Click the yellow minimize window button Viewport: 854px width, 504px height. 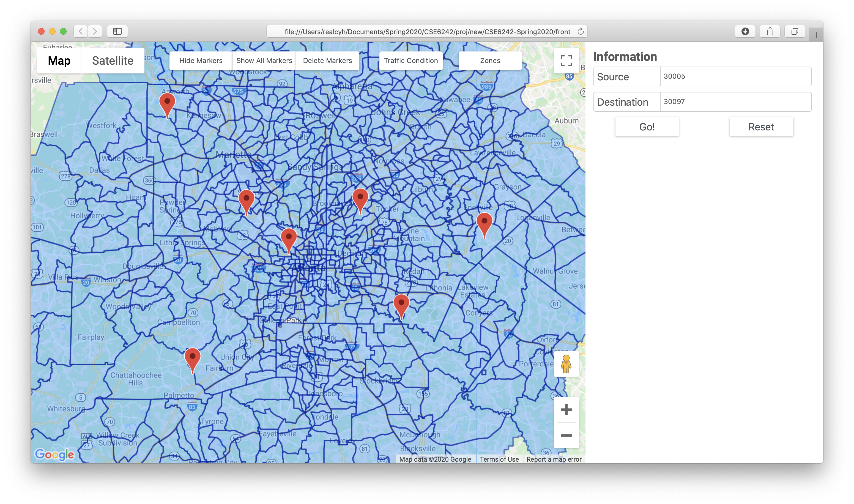tap(52, 31)
